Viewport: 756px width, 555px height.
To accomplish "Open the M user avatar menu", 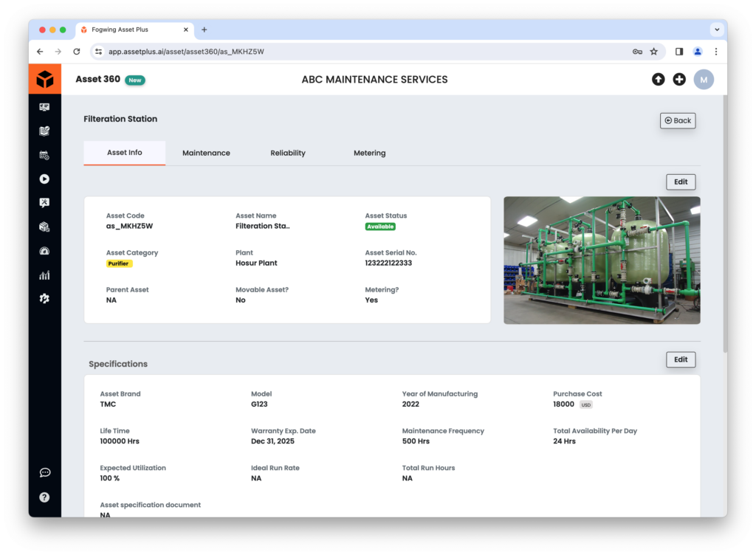I will [x=704, y=80].
